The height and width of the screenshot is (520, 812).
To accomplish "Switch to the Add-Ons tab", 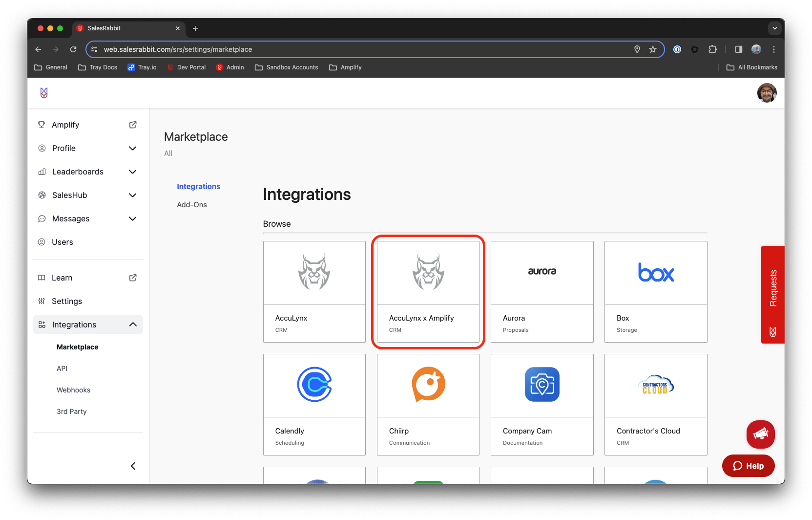I will (192, 205).
